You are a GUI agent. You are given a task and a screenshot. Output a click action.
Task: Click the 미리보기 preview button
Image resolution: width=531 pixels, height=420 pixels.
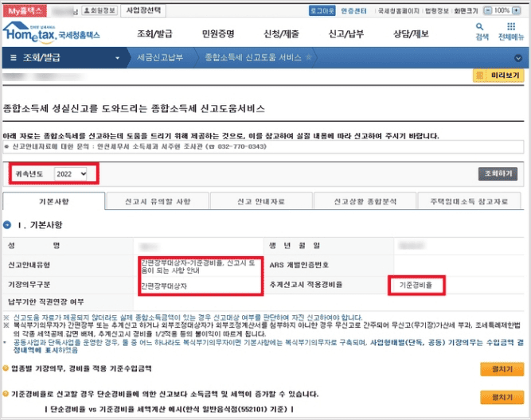coord(498,76)
